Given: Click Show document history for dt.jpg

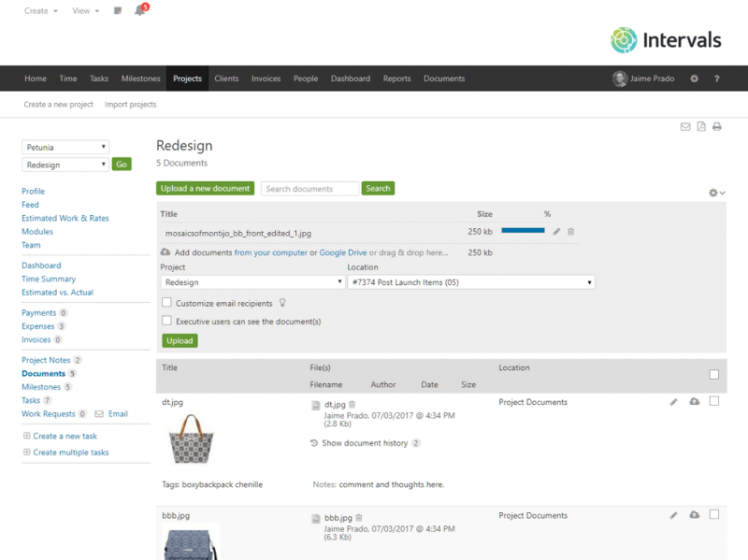Looking at the screenshot, I should pos(365,443).
